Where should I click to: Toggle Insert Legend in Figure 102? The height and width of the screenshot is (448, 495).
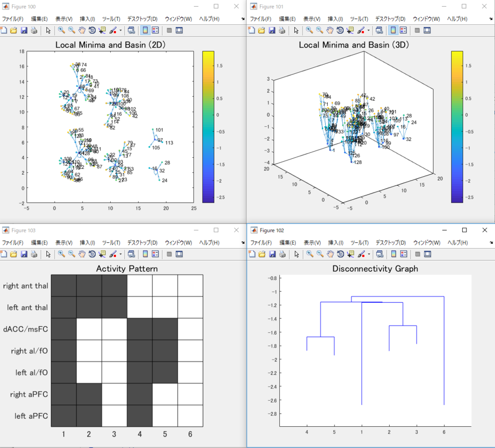click(404, 254)
